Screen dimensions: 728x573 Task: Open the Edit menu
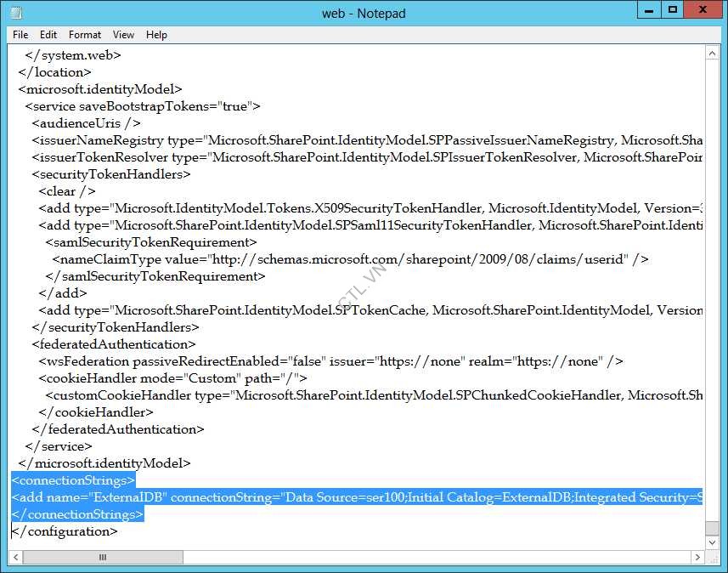tap(48, 35)
